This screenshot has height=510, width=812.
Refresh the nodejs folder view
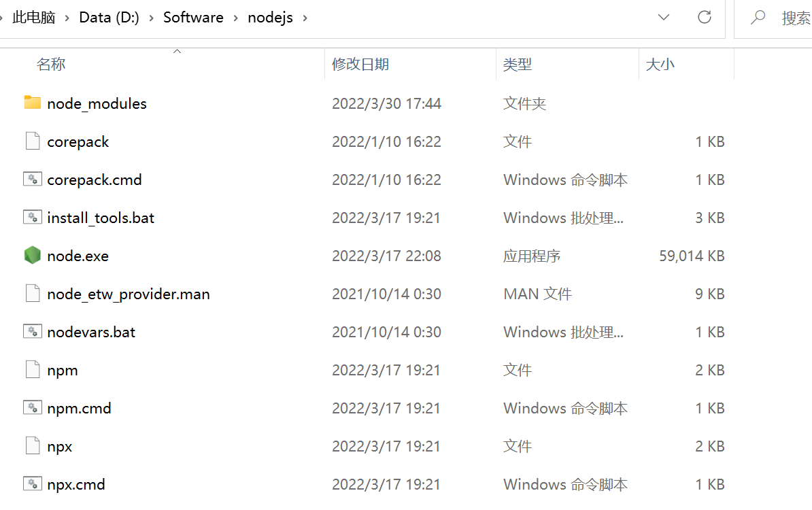pyautogui.click(x=705, y=17)
